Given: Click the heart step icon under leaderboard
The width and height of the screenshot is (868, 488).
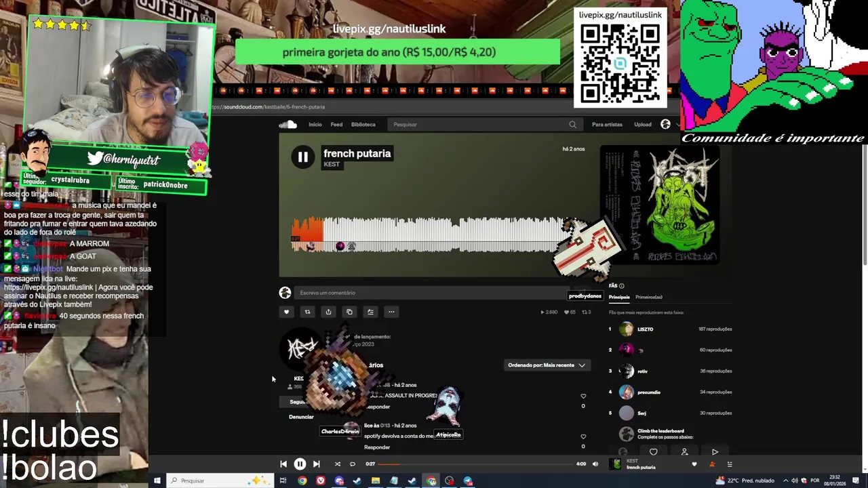Looking at the screenshot, I should pyautogui.click(x=653, y=452).
